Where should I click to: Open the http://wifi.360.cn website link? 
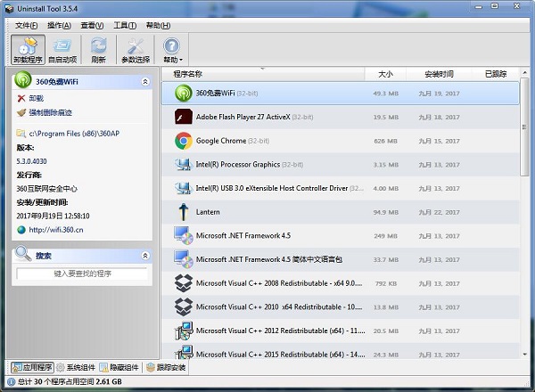[x=56, y=230]
